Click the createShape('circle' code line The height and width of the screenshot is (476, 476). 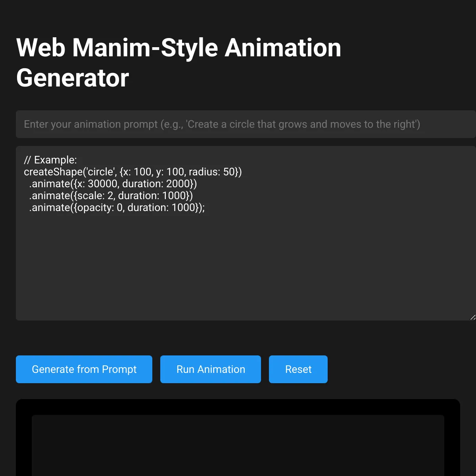pyautogui.click(x=133, y=172)
